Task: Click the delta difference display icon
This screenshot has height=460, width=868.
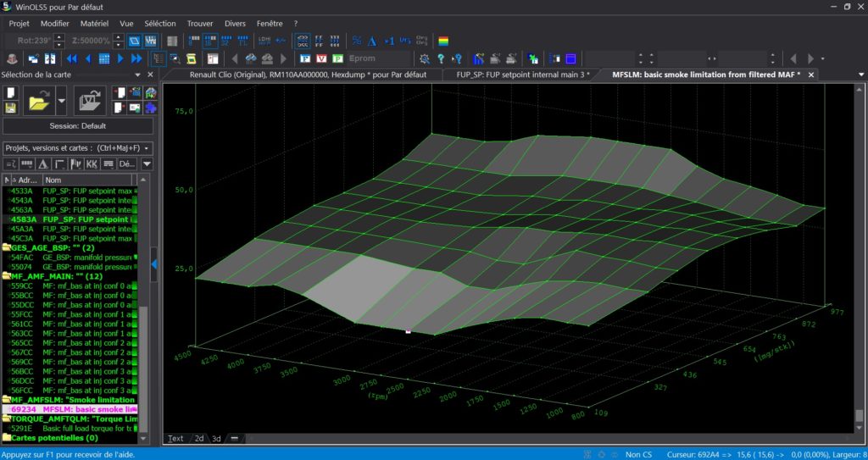Action: coord(373,41)
